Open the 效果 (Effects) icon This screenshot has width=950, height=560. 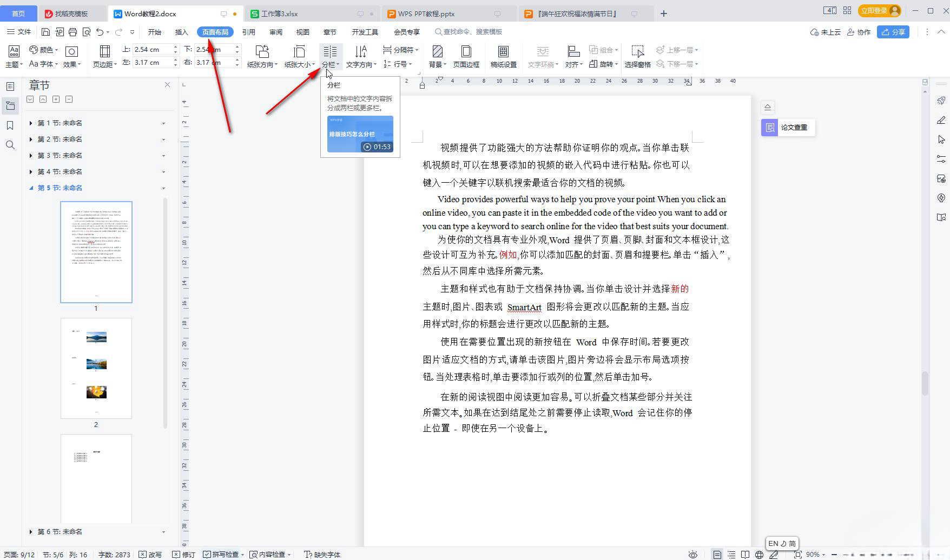(71, 57)
